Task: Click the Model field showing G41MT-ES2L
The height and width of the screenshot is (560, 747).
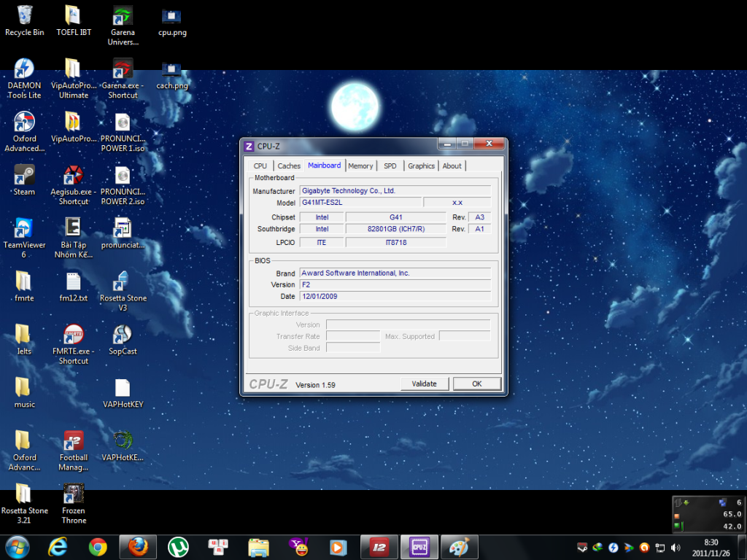Action: point(360,203)
